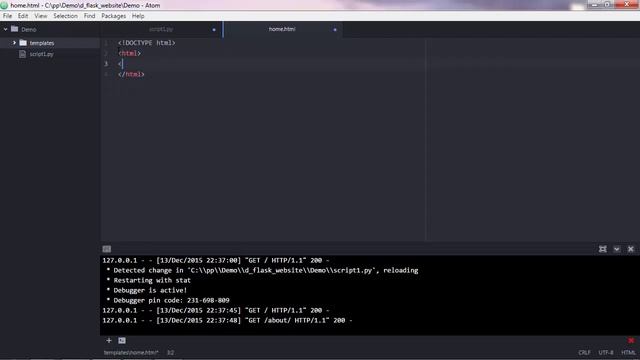Screen dimensions: 640x360
Task: Add a new terminal with plus icon
Action: (x=109, y=340)
